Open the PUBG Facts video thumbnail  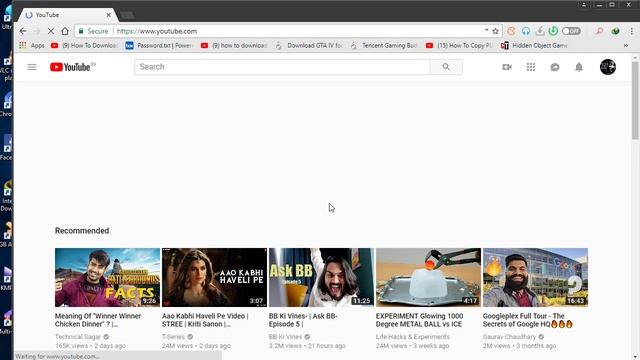(107, 277)
